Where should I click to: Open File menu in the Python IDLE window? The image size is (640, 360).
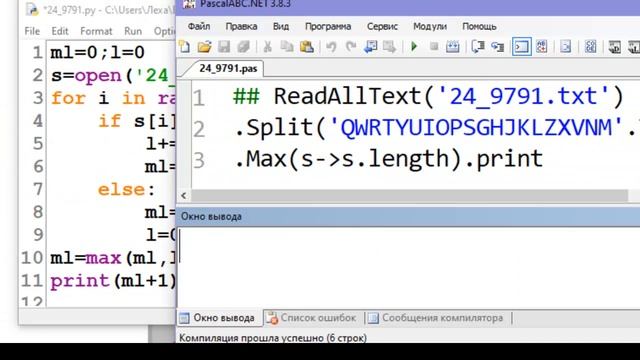32,31
